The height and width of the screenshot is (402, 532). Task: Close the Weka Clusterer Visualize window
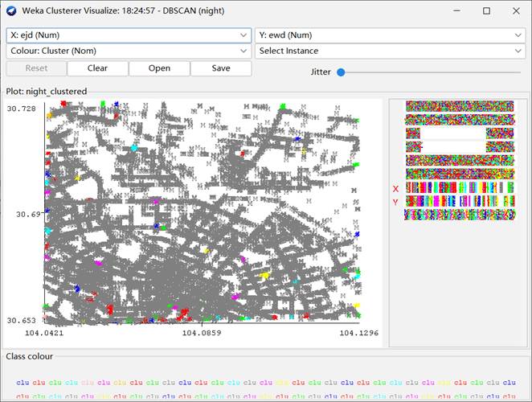pos(516,11)
